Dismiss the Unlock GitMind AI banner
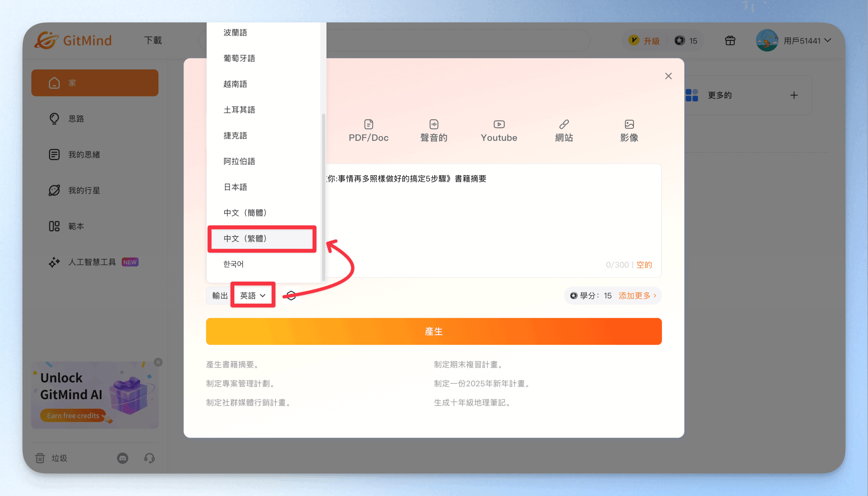 [158, 362]
